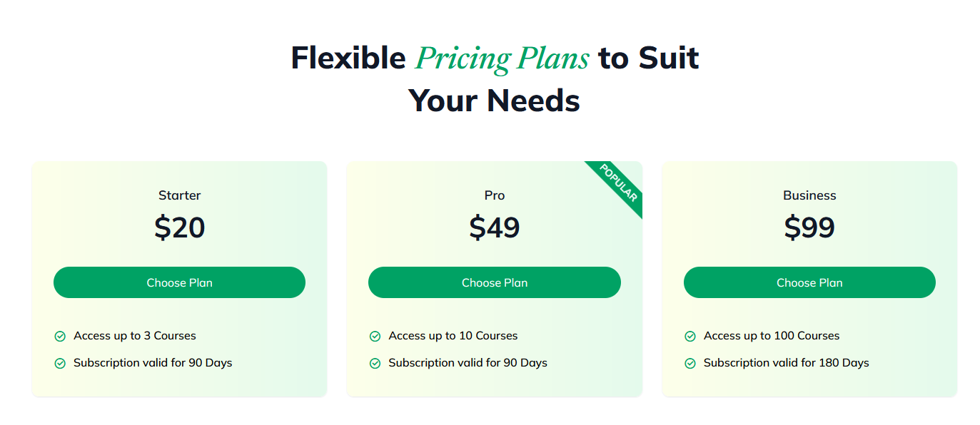Click the checkmark icon beside 'Access up to 100 Courses'

(x=690, y=337)
